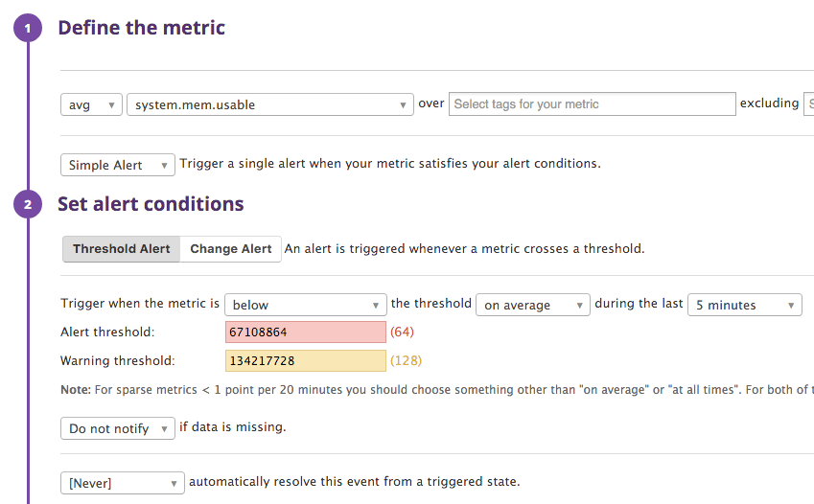Focus the 'Select tags for your metric' field
The width and height of the screenshot is (814, 504).
point(592,103)
